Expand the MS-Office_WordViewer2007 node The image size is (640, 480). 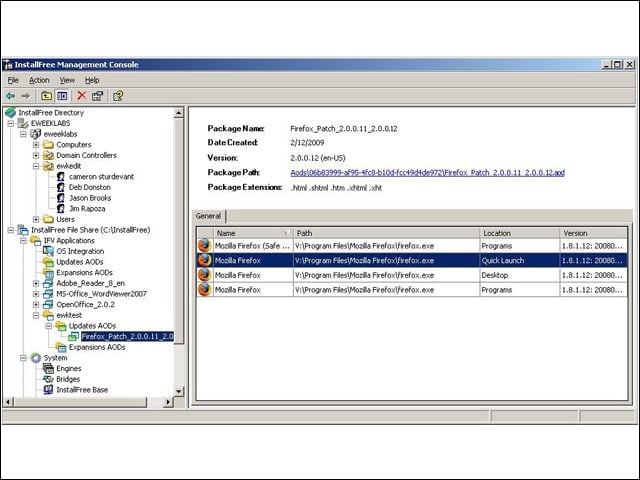click(36, 293)
